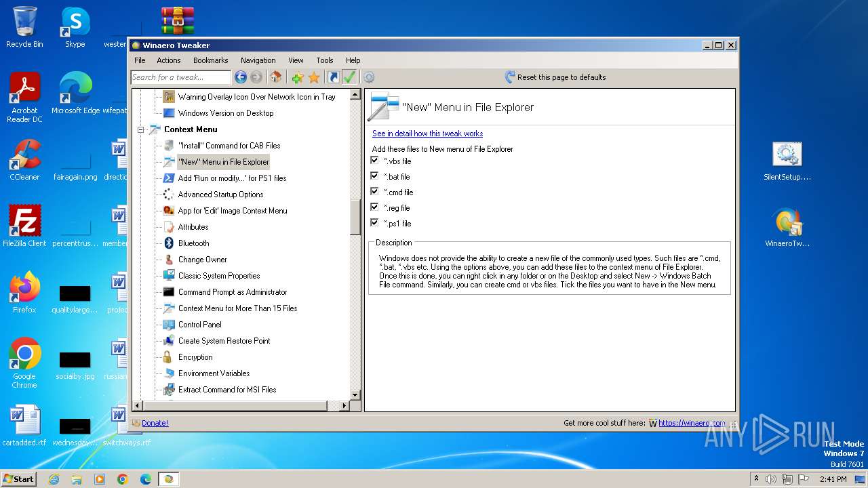Open the WinaeroTweaker desktop icon

[787, 228]
